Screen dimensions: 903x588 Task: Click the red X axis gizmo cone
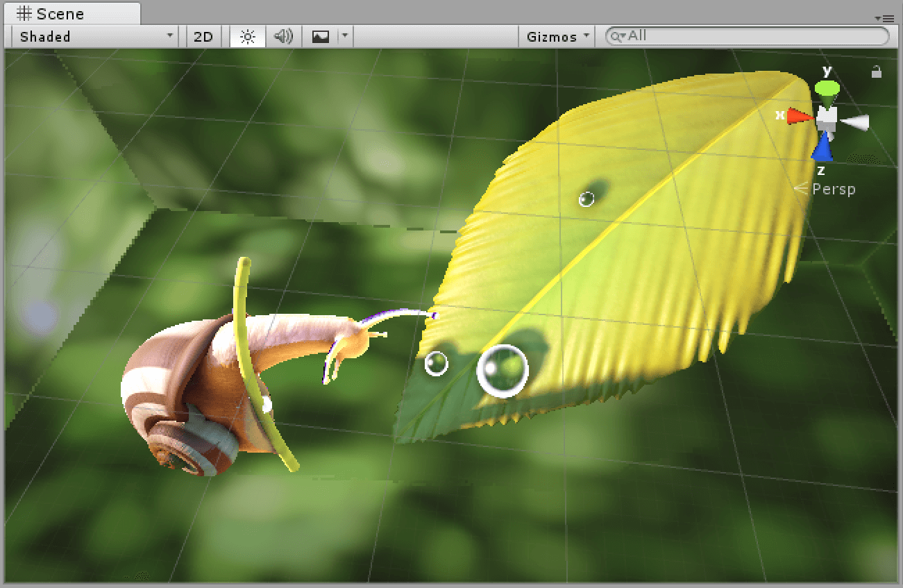coord(800,116)
